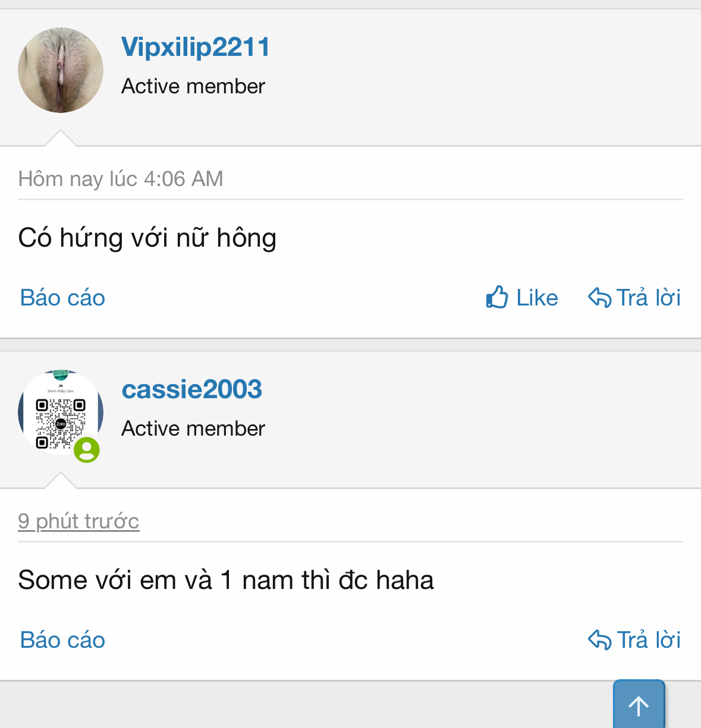Click 'Active member' label under Vipxilip2211
This screenshot has height=728, width=701.
tap(193, 86)
